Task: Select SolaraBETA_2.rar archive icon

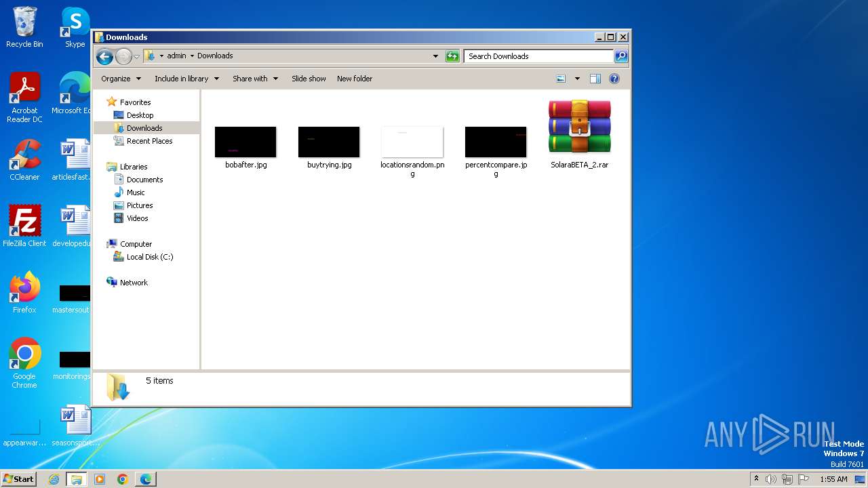Action: (x=580, y=127)
